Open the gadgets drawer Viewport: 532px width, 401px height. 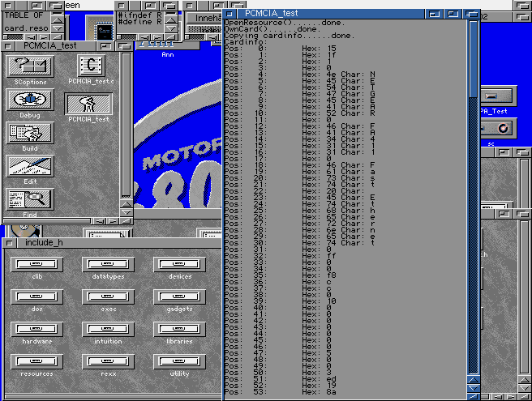tap(179, 296)
